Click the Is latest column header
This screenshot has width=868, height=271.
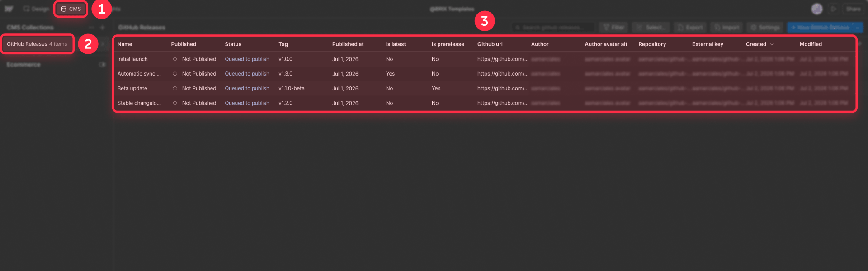pos(396,44)
